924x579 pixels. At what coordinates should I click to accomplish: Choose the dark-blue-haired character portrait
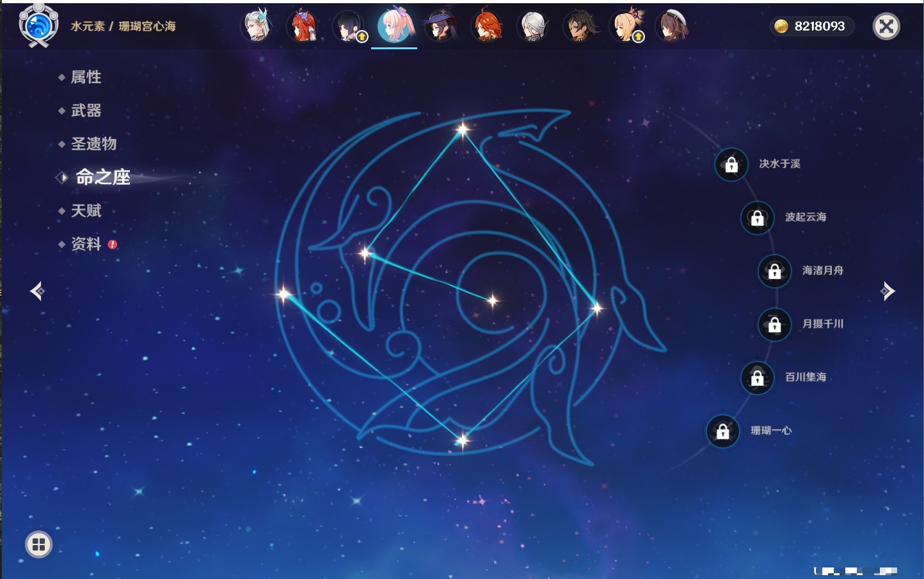[349, 26]
